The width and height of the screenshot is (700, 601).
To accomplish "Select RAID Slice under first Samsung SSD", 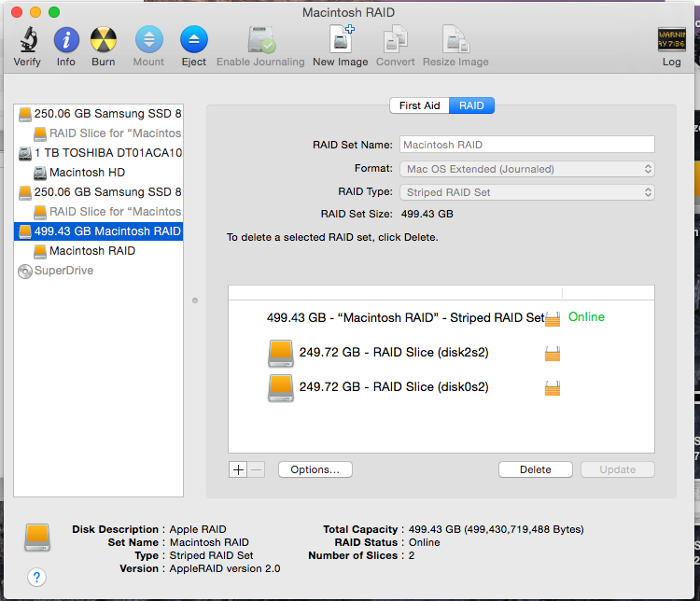I will (99, 133).
